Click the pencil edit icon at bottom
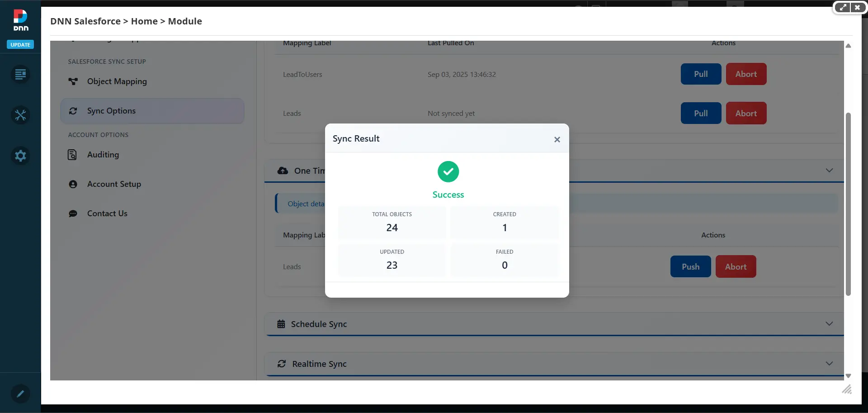Image resolution: width=868 pixels, height=413 pixels. click(x=20, y=394)
